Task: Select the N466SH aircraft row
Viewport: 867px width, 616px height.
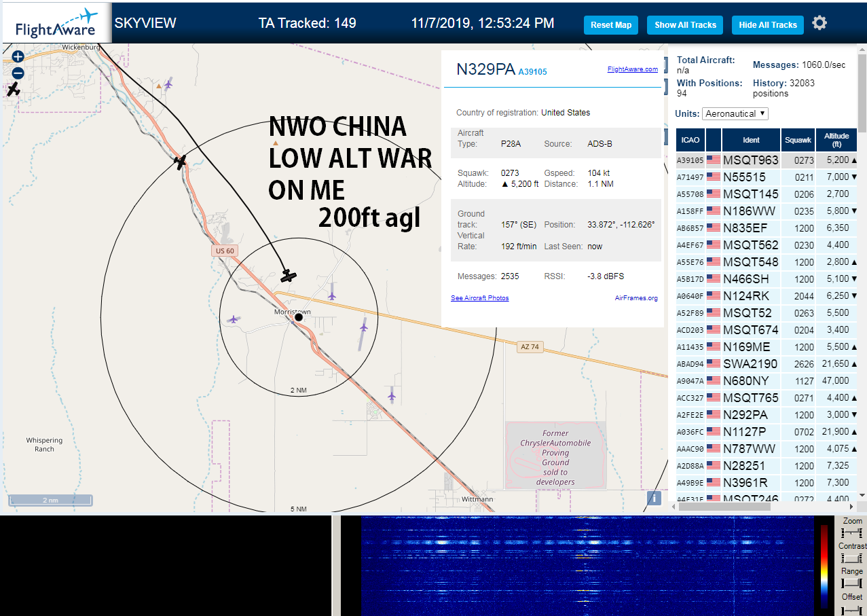Action: [767, 279]
